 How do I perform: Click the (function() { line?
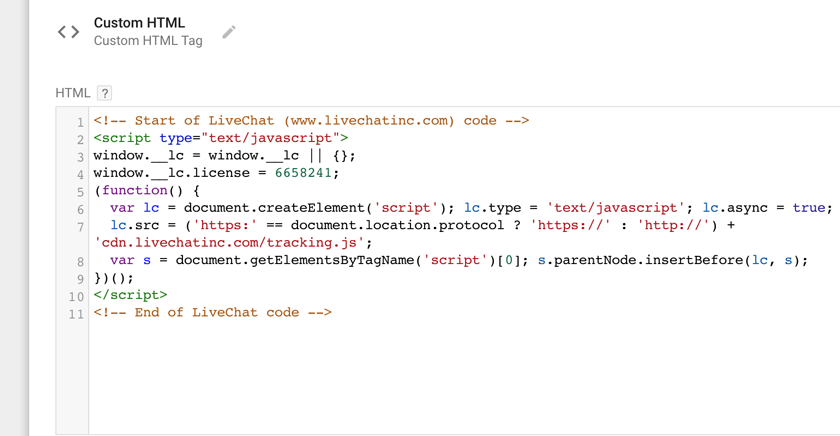point(147,191)
